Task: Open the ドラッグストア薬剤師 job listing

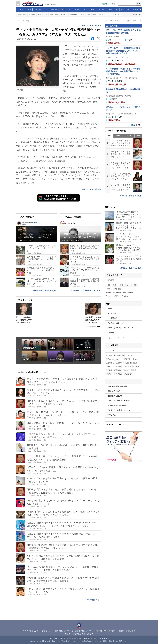Action: (x=123, y=31)
